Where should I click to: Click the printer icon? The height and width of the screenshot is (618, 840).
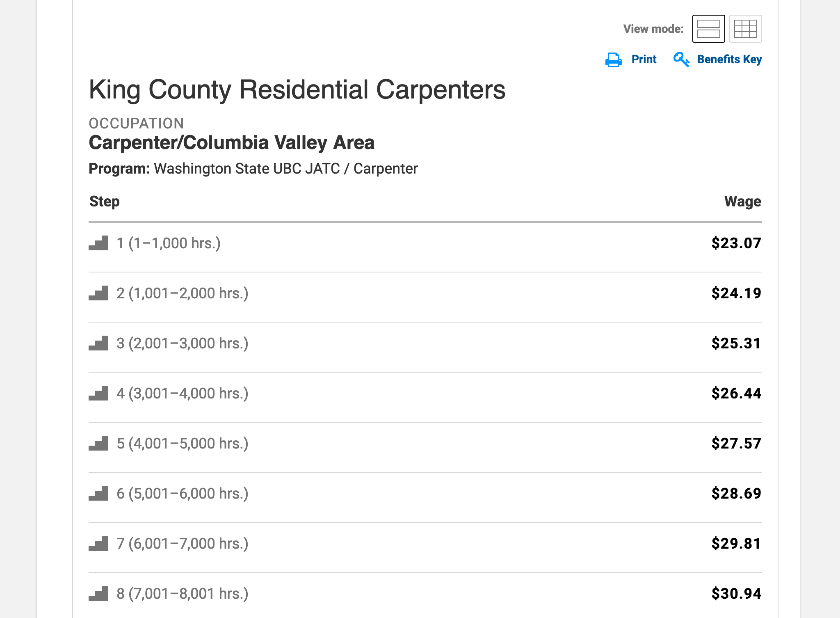coord(613,60)
